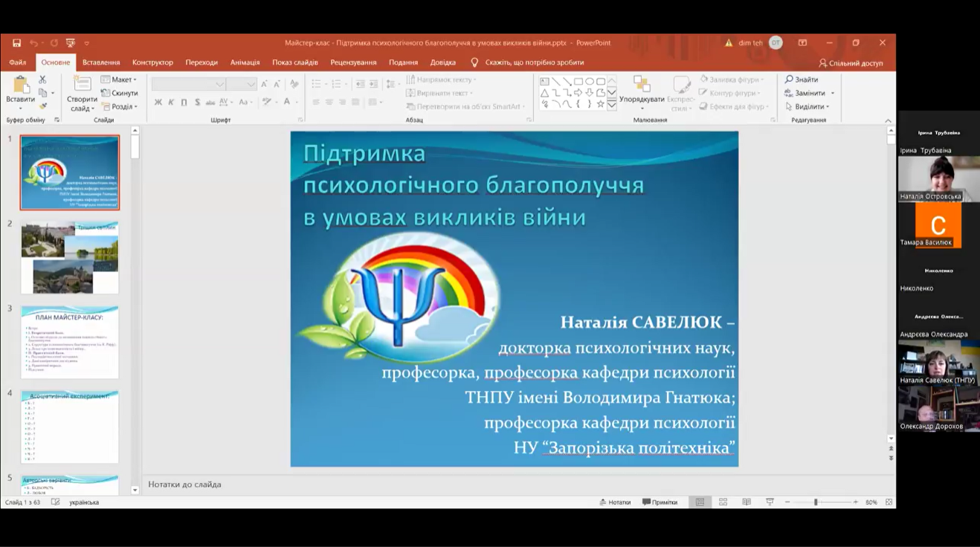Open the Замінити replace dropdown arrow
The height and width of the screenshot is (547, 980).
833,93
